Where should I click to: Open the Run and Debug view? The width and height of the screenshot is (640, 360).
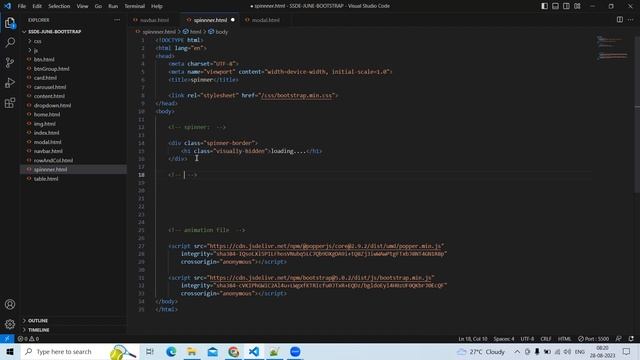[x=10, y=82]
